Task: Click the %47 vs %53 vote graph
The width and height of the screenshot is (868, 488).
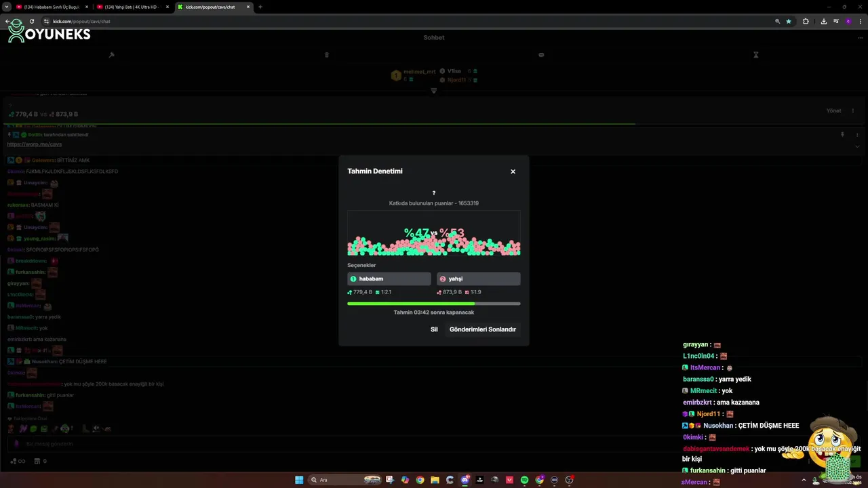Action: tap(434, 233)
